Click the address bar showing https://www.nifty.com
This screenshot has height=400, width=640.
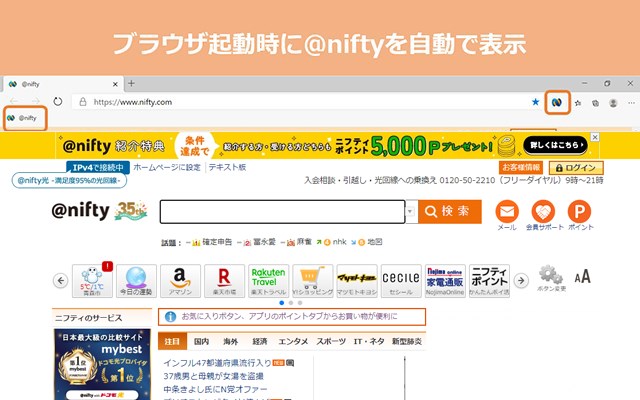tap(302, 102)
